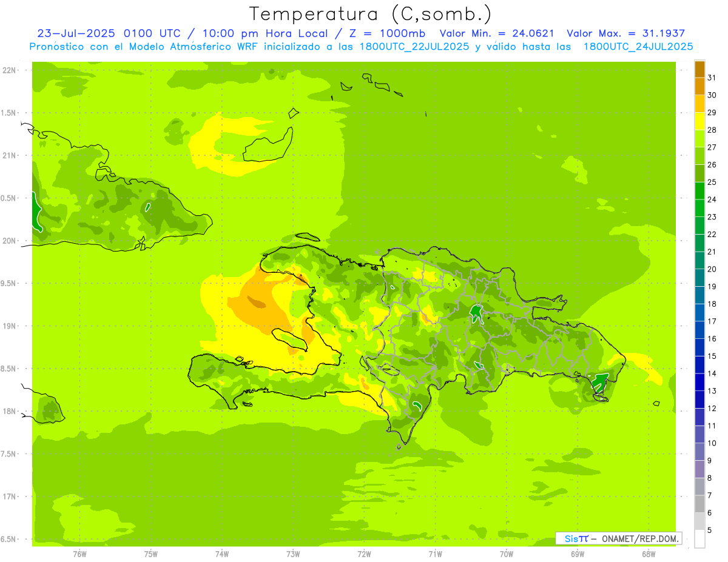The width and height of the screenshot is (728, 562).
Task: Click the '72W' longitude label
Action: 364,554
